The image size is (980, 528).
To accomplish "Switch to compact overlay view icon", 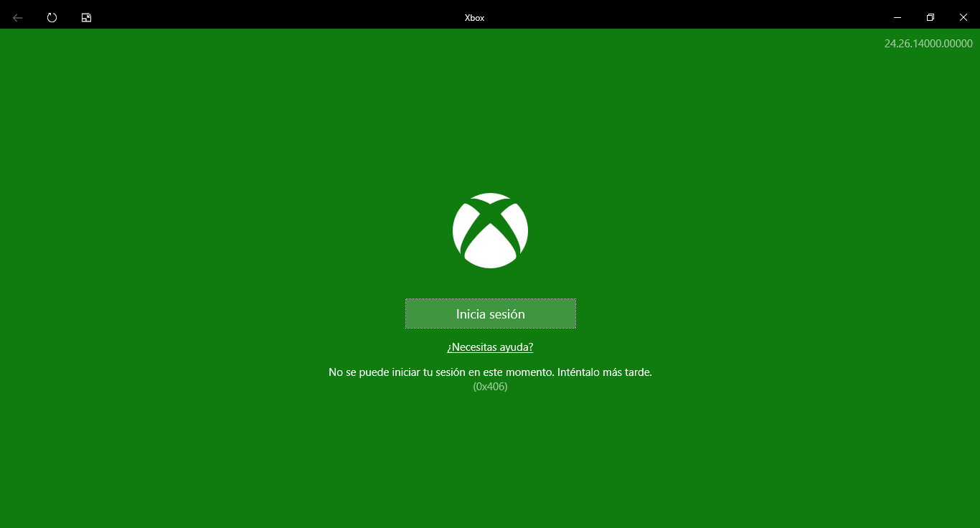I will [86, 17].
